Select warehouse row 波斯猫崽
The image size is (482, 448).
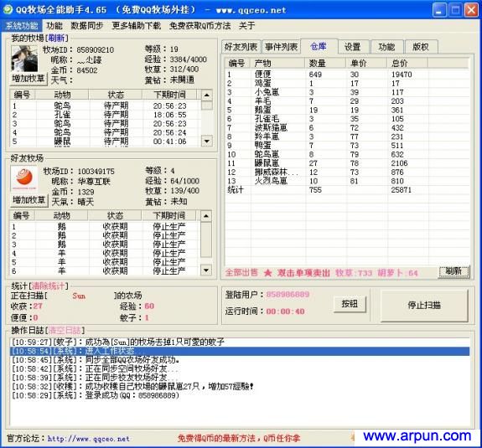(x=347, y=128)
